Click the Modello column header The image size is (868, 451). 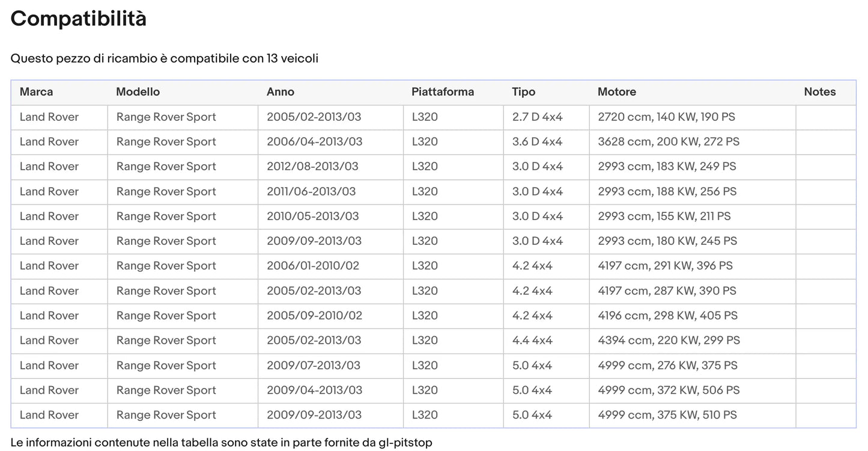[x=138, y=92]
